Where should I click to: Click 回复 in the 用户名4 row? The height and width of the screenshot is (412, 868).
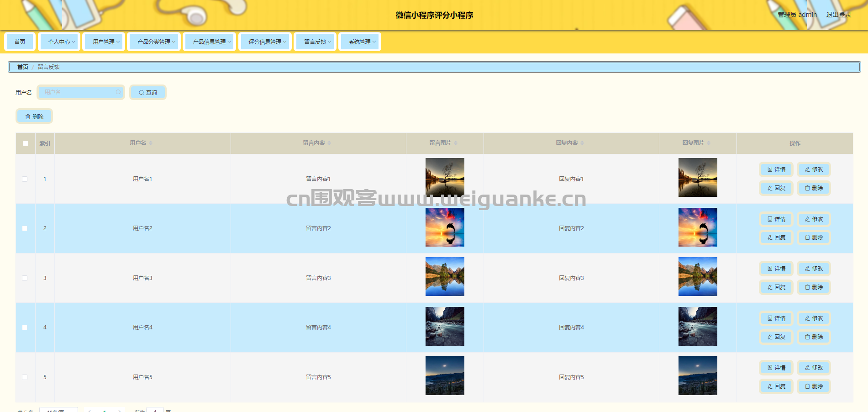pyautogui.click(x=776, y=337)
